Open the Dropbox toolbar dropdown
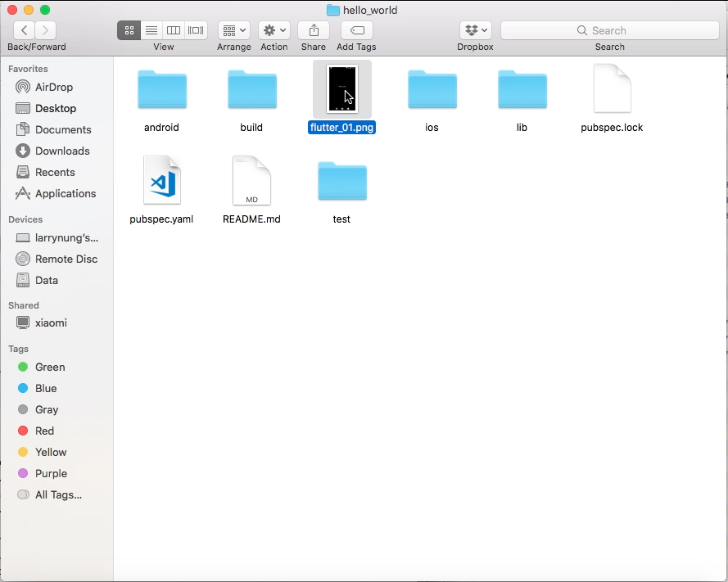 [476, 30]
